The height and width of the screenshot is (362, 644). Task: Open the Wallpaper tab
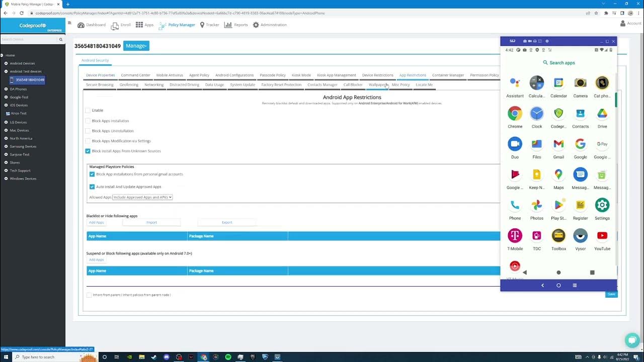coord(377,84)
